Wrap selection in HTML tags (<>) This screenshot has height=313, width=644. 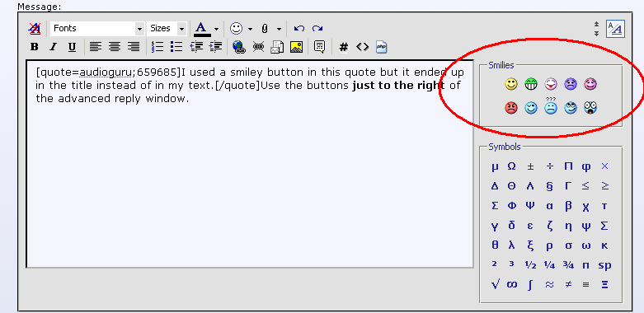(x=362, y=47)
